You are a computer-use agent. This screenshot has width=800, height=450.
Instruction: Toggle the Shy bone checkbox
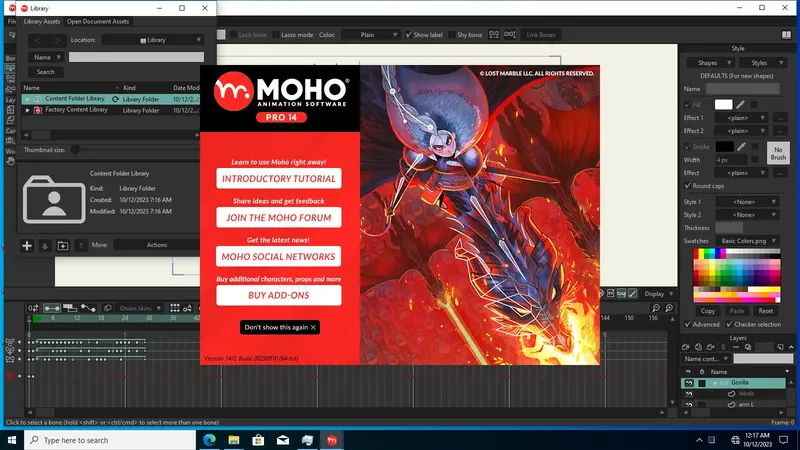(x=452, y=35)
